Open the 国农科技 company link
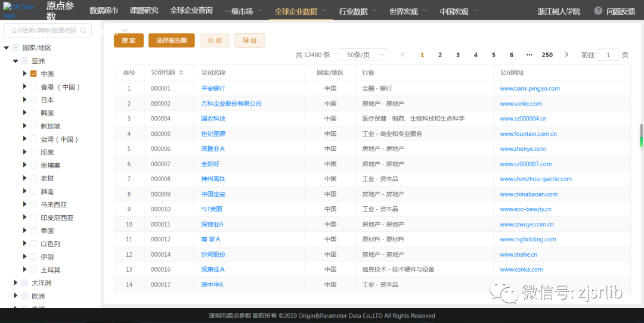Screen dimensions: 644x323 213,118
